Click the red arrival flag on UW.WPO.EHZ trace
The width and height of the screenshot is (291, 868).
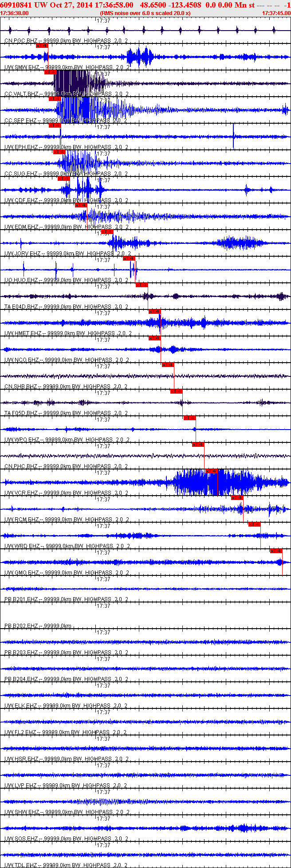pyautogui.click(x=189, y=418)
